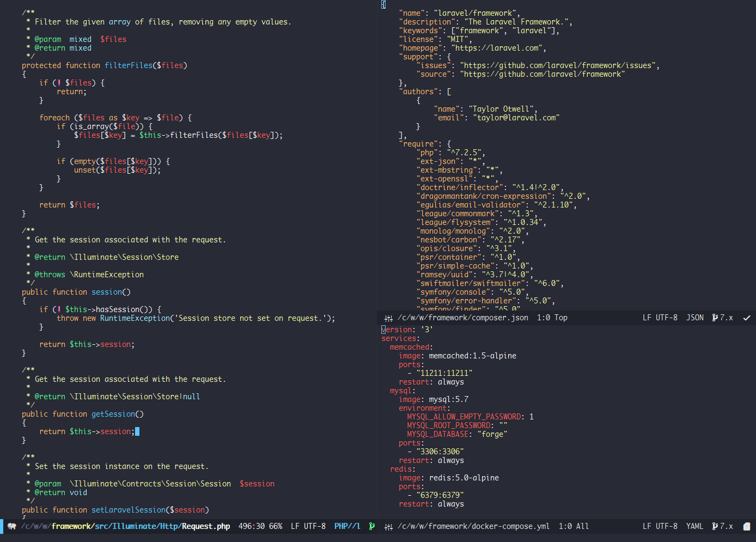
Task: Open the JSON major mode menu
Action: (x=694, y=318)
